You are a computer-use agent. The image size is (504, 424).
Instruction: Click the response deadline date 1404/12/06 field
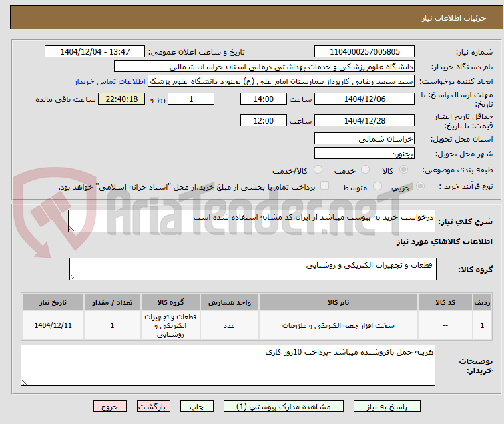tap(364, 99)
